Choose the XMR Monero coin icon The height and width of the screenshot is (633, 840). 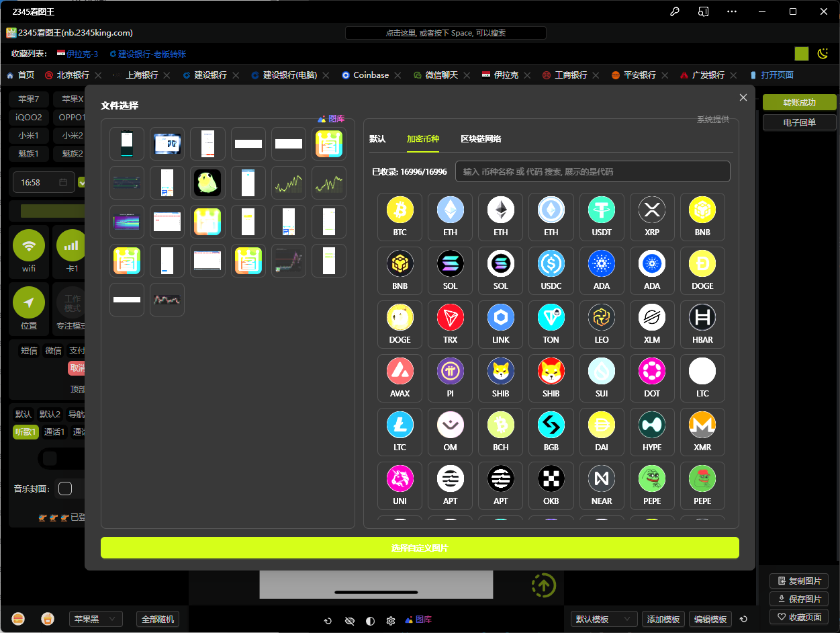[x=702, y=425]
